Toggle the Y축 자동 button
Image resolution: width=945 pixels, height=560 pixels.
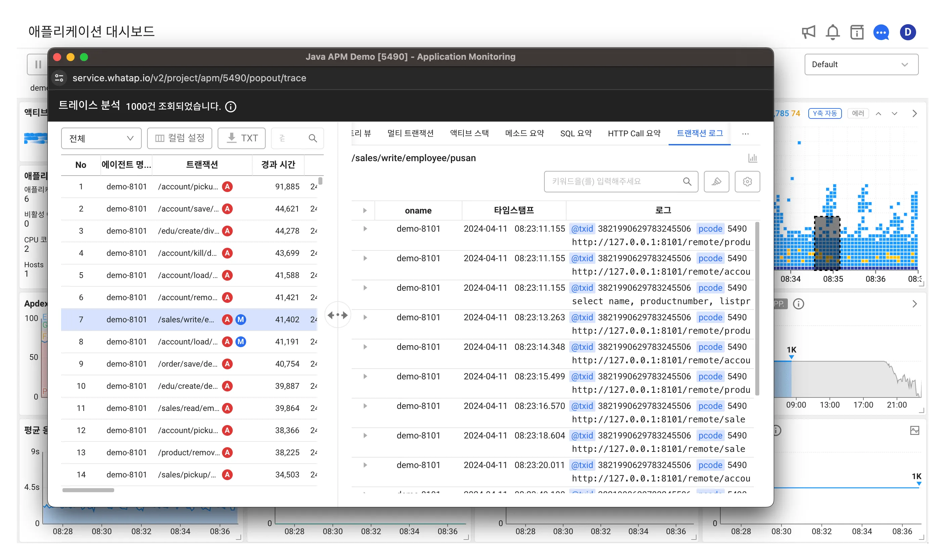click(x=825, y=113)
